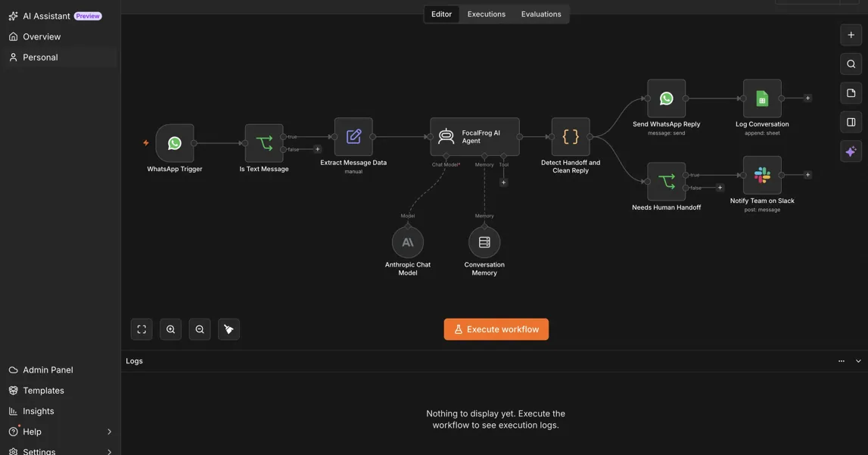Image resolution: width=868 pixels, height=455 pixels.
Task: Open the Is Text Message node
Action: tap(264, 143)
